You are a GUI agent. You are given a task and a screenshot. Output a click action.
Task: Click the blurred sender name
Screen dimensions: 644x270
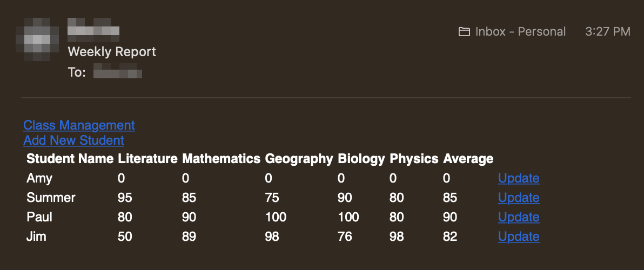(x=93, y=29)
